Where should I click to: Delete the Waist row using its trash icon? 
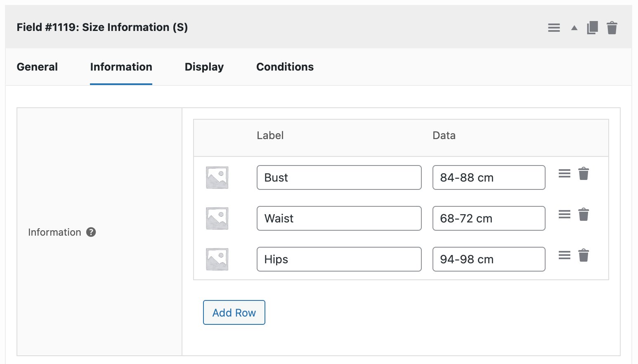coord(584,214)
